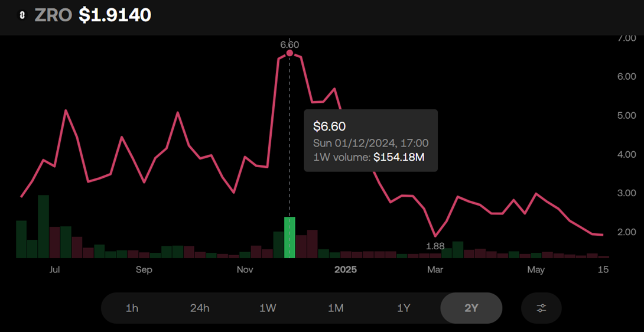Select the 2Y time range tab
This screenshot has width=644, height=332.
coord(471,308)
